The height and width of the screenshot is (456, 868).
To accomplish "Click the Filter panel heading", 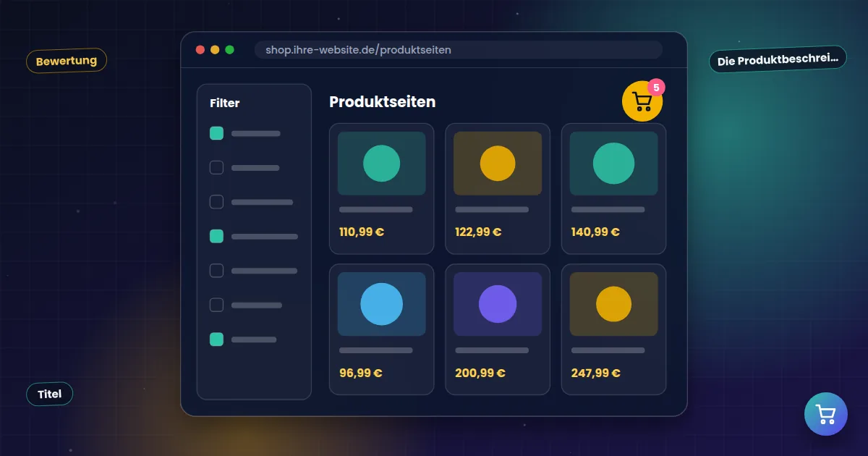I will (x=225, y=104).
